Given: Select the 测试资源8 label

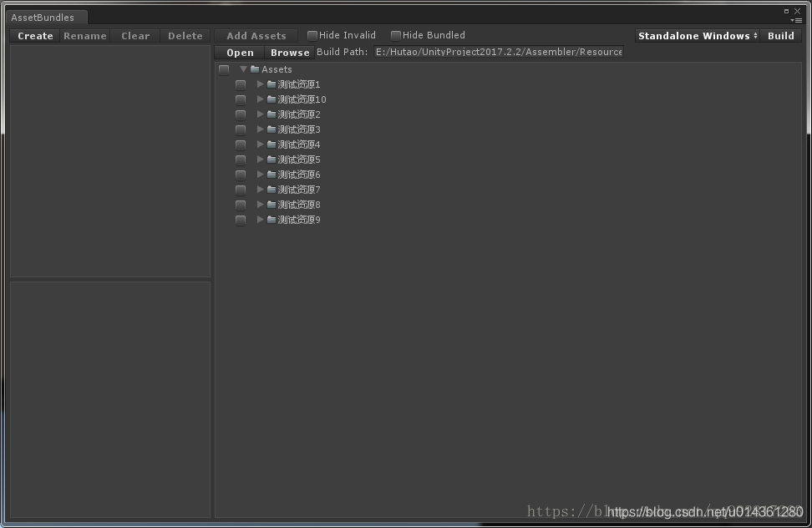Looking at the screenshot, I should 299,205.
